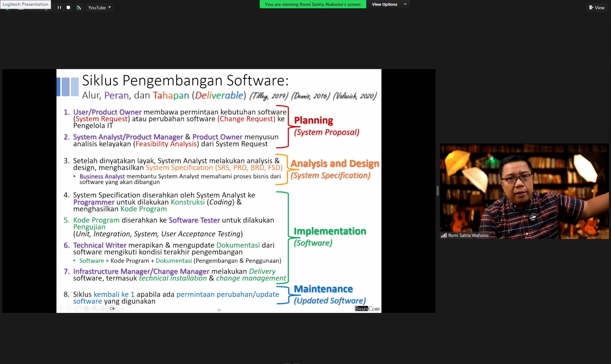Toggle the slideshow camera icon

coord(112,309)
